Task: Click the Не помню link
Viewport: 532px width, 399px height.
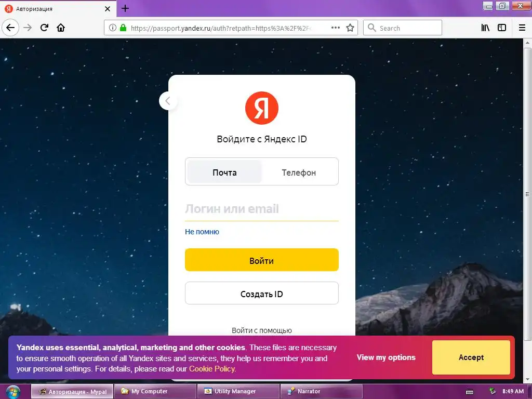Action: coord(202,232)
